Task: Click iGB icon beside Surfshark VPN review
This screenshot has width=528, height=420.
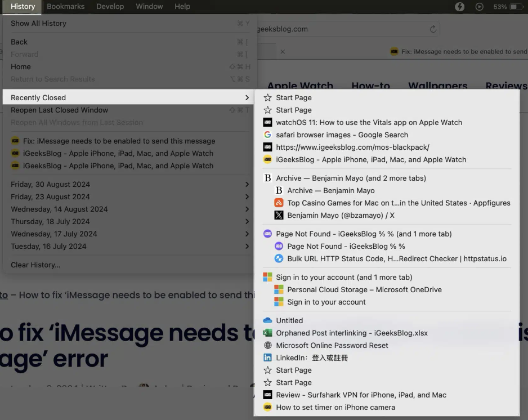Action: (267, 395)
